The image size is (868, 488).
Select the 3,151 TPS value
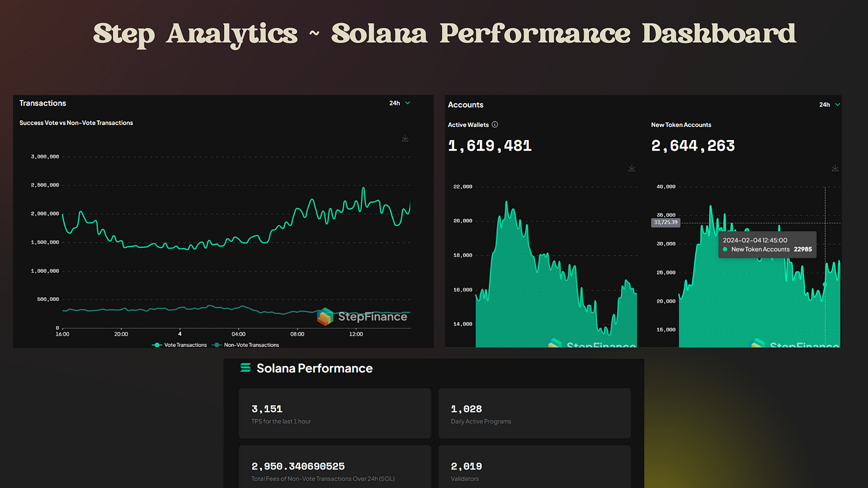[267, 409]
